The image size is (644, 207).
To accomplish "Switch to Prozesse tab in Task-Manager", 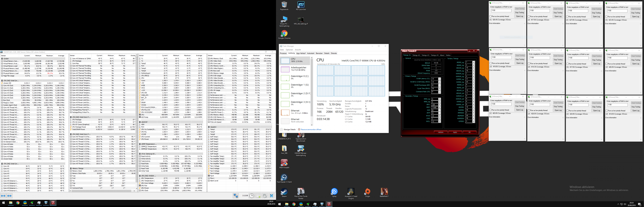I will (283, 53).
